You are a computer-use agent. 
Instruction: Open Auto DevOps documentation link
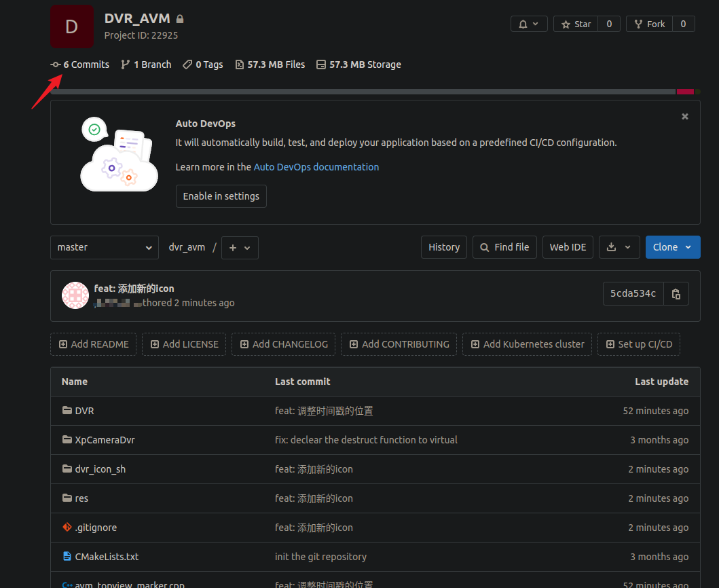click(x=316, y=167)
